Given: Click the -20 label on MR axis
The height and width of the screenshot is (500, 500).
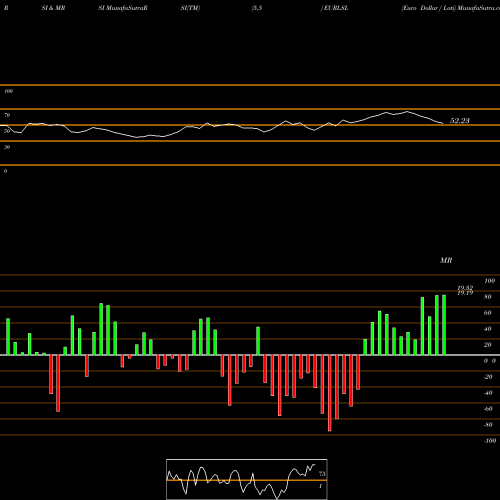Looking at the screenshot, I should click(488, 377).
